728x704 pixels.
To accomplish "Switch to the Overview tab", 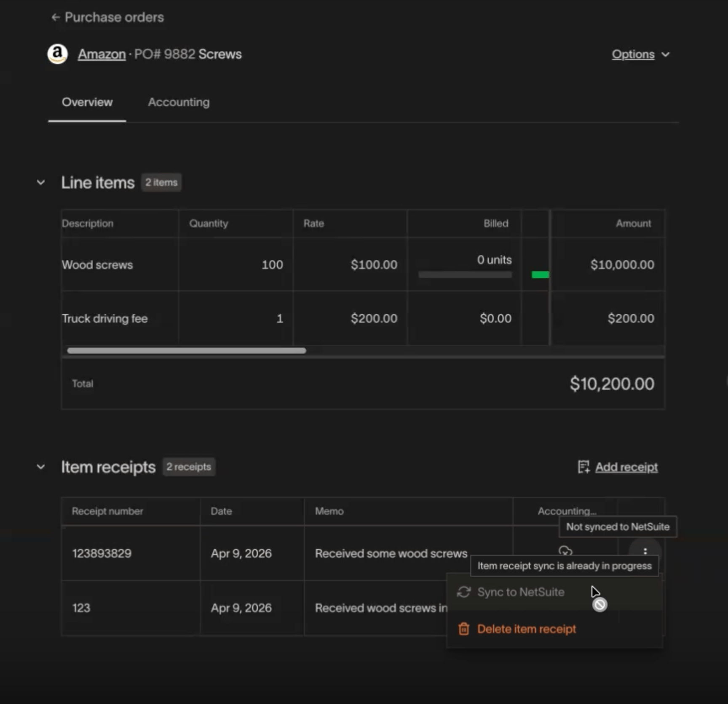I will pyautogui.click(x=87, y=102).
